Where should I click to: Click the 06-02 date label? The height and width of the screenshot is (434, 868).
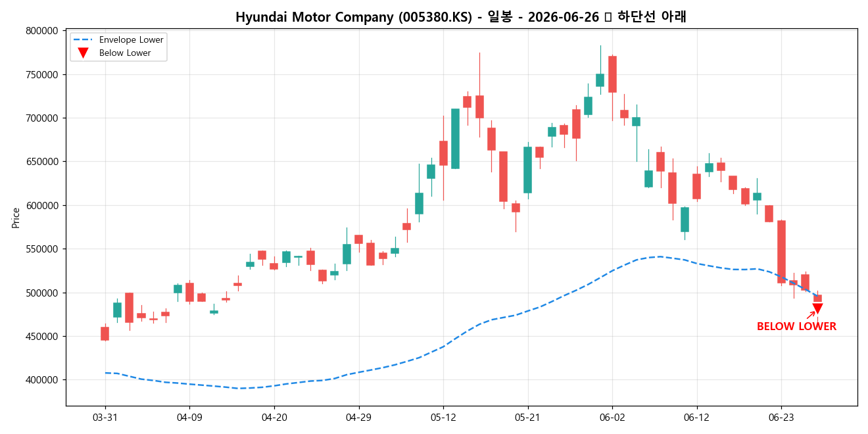click(x=612, y=418)
